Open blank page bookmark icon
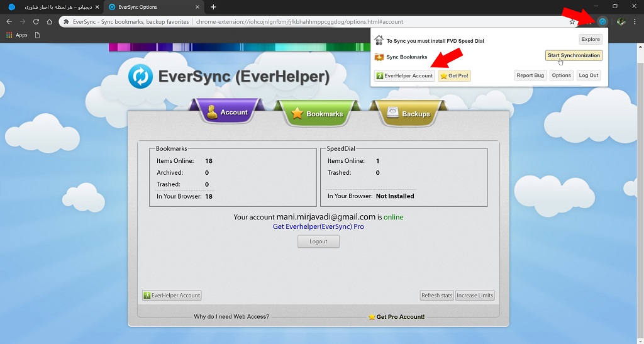Viewport: 644px width, 344px height. coord(37,35)
